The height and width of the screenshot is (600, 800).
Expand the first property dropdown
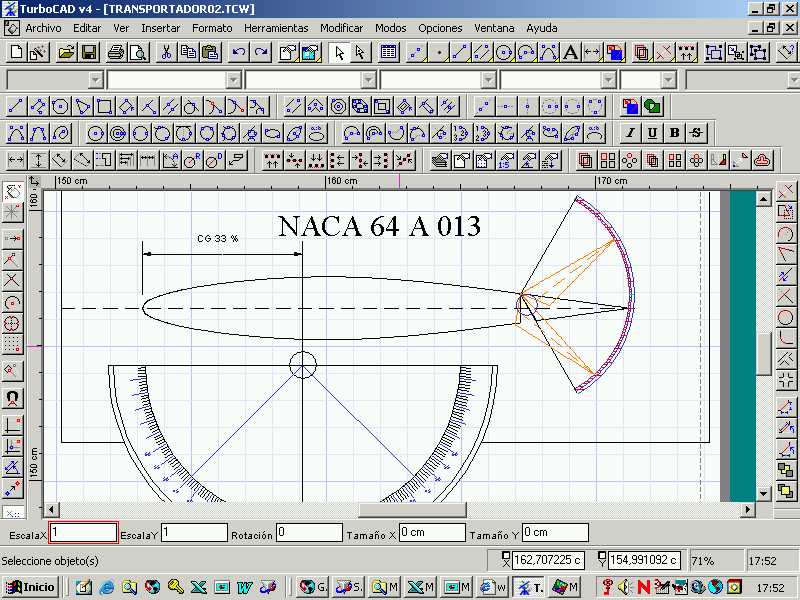[x=95, y=80]
